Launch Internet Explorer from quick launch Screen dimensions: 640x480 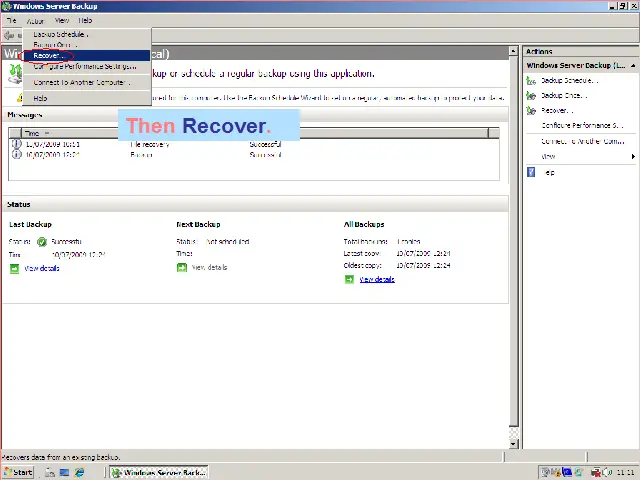[79, 472]
